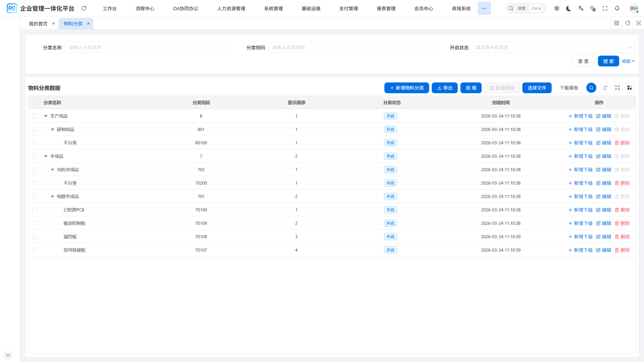The width and height of the screenshot is (644, 362).
Task: Select all rows via header checkbox
Action: point(35,103)
